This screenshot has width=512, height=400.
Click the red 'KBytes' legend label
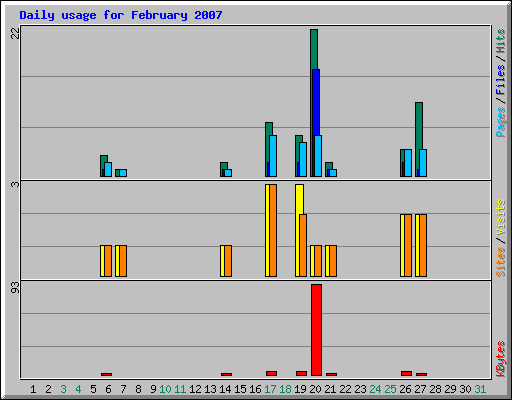pos(501,359)
